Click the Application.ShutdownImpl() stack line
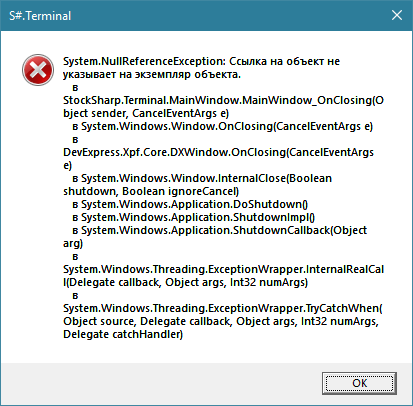This screenshot has height=406, width=413. 194,217
